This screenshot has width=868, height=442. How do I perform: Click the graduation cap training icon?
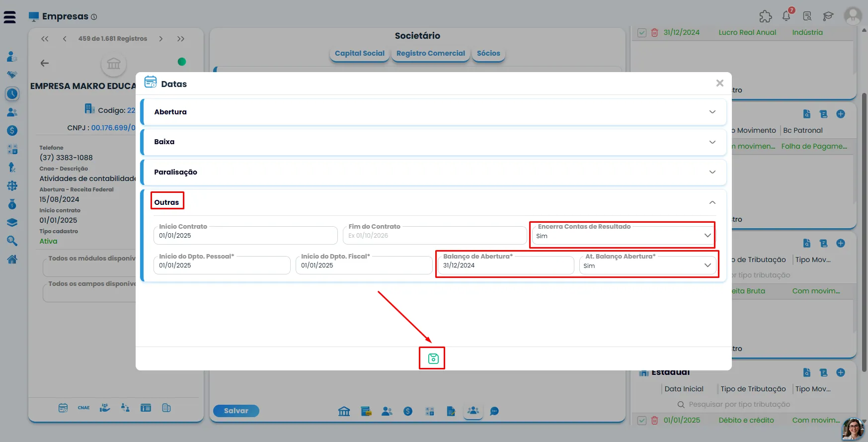click(828, 16)
